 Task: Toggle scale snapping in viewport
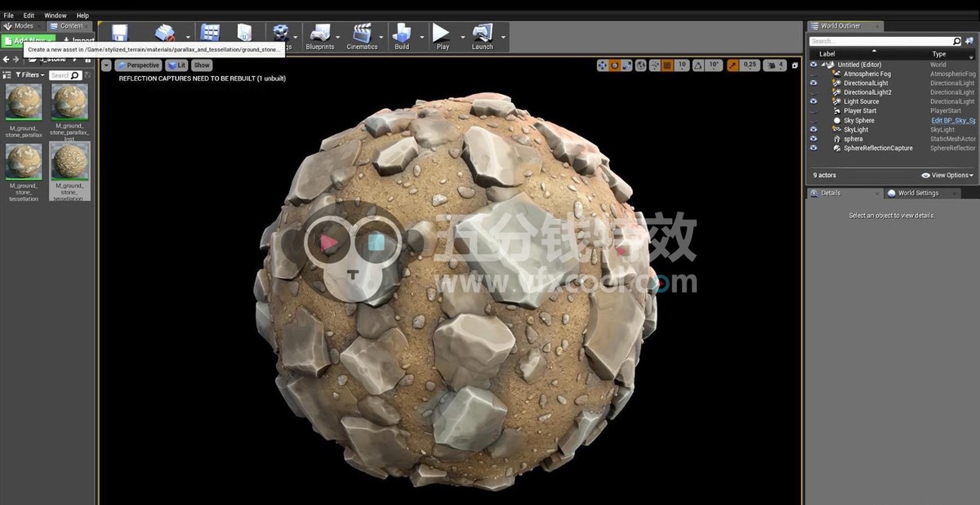(733, 65)
